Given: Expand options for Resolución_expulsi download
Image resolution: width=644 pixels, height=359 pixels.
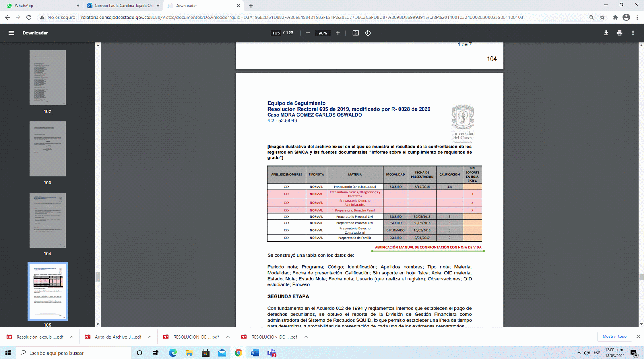Looking at the screenshot, I should pyautogui.click(x=71, y=337).
